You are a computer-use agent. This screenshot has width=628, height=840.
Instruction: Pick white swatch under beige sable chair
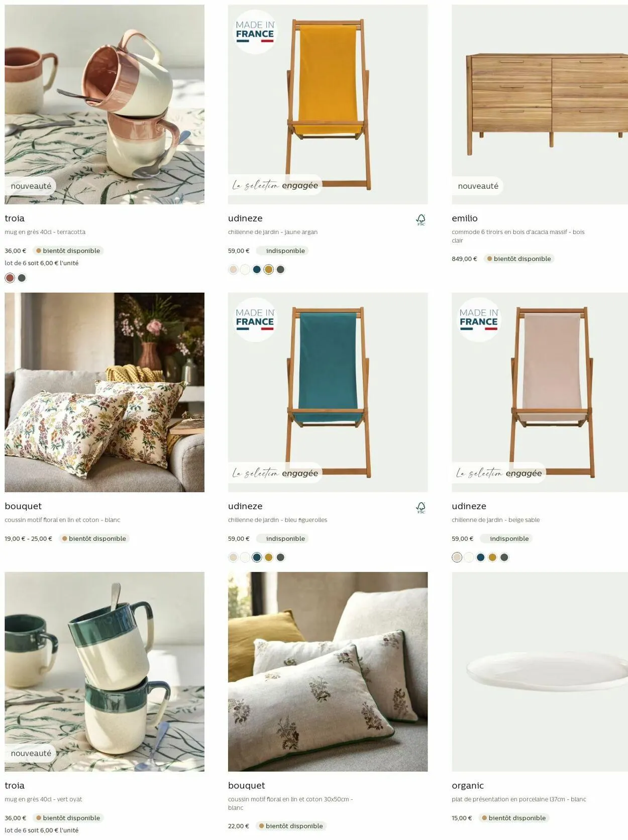tap(469, 557)
